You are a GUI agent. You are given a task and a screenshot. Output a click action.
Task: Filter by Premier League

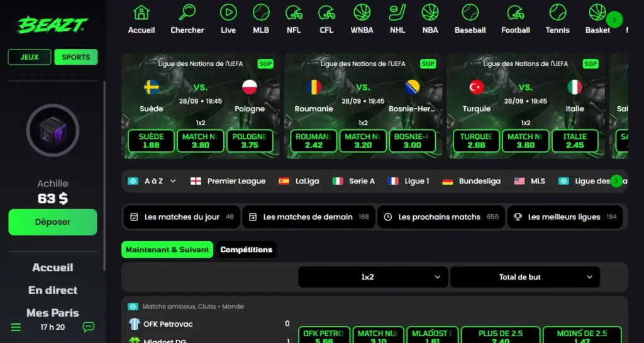click(x=228, y=181)
